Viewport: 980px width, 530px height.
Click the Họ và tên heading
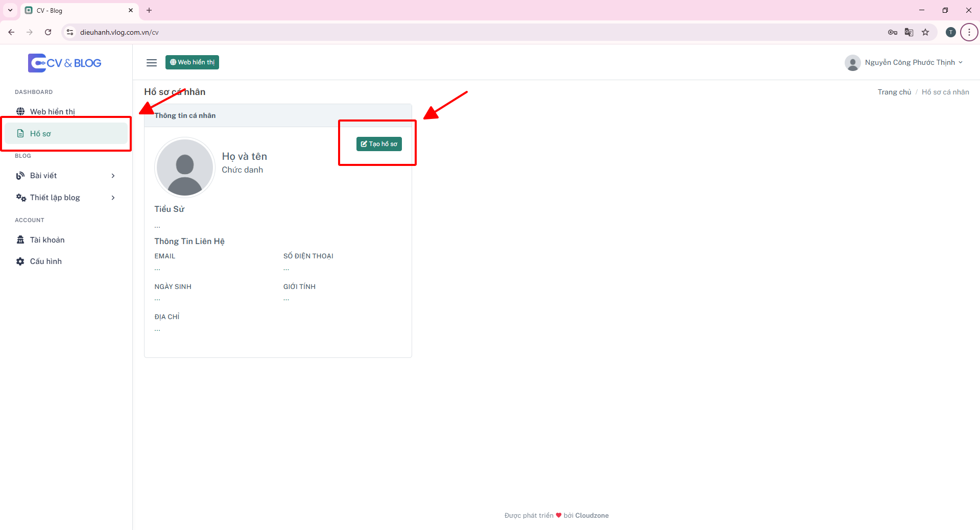[245, 156]
